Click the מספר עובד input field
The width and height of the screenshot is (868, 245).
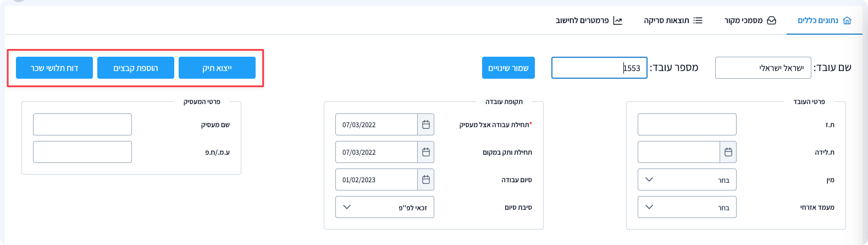point(599,68)
